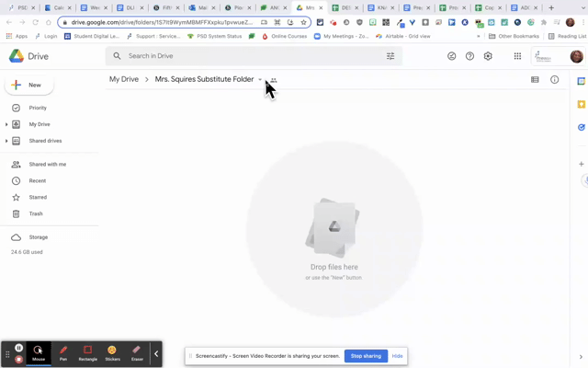Open the browser extensions puzzle icon
Screen dimensions: 588x368
tap(544, 22)
